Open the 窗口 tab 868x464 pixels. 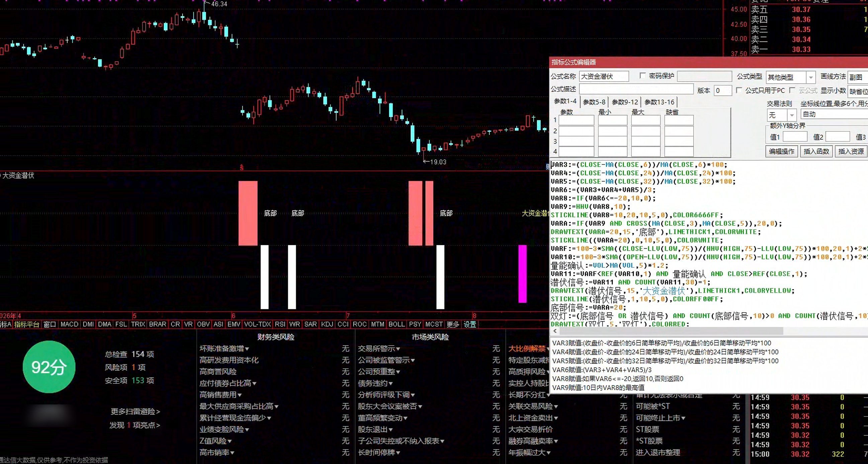pos(50,324)
